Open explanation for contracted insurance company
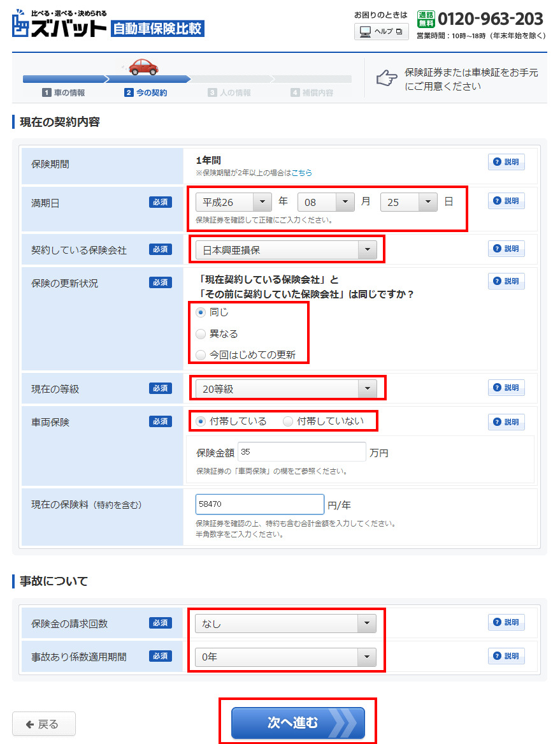The height and width of the screenshot is (744, 560). pyautogui.click(x=506, y=249)
